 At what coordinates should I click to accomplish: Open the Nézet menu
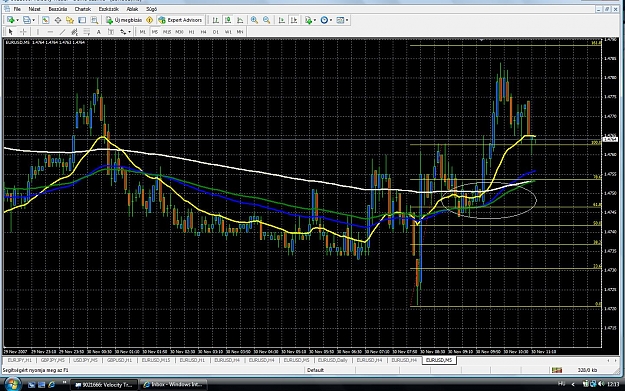(34, 9)
